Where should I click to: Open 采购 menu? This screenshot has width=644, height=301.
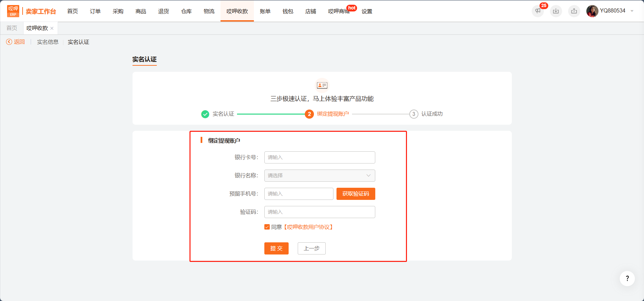coord(118,11)
